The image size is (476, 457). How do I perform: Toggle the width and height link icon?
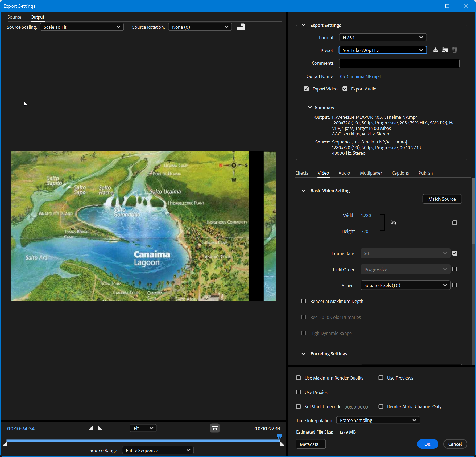(393, 223)
